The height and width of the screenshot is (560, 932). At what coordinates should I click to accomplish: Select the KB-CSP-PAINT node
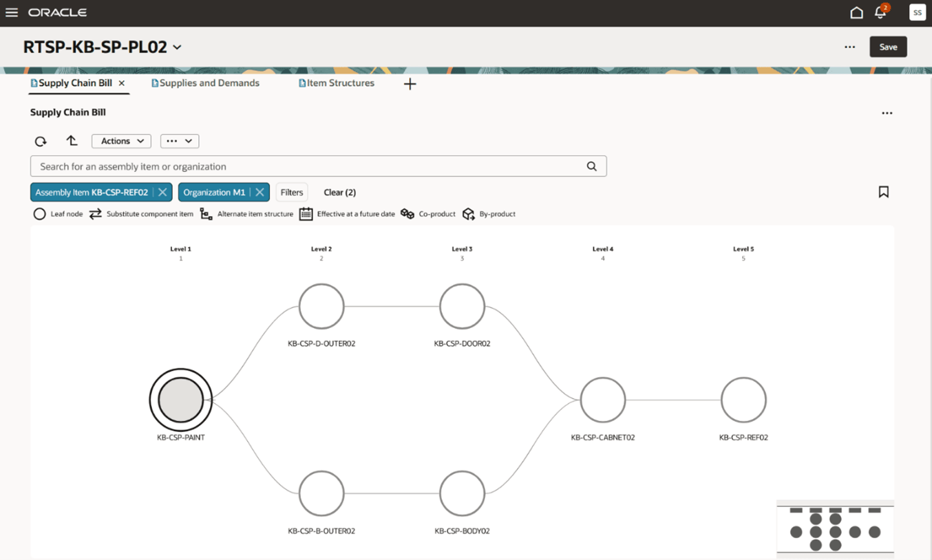[181, 400]
